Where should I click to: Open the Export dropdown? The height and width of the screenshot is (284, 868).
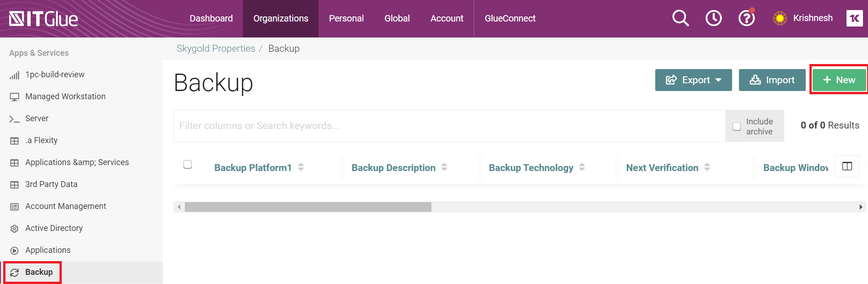point(693,80)
